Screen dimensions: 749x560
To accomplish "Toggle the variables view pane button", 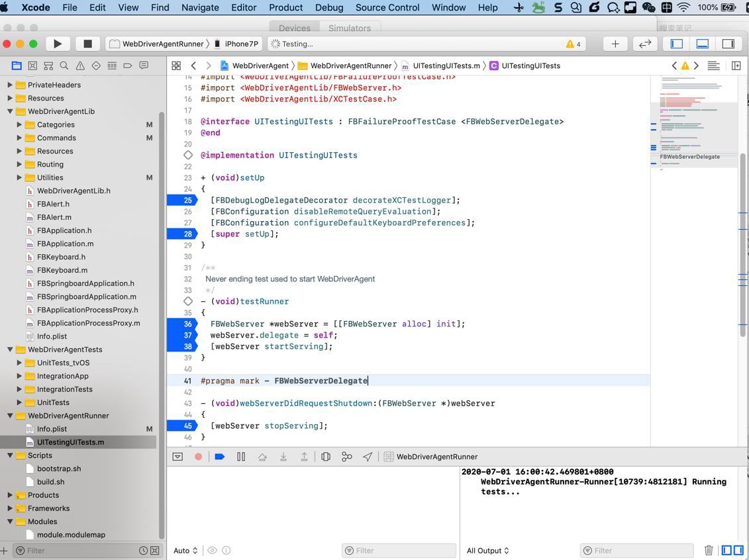I will [x=726, y=551].
